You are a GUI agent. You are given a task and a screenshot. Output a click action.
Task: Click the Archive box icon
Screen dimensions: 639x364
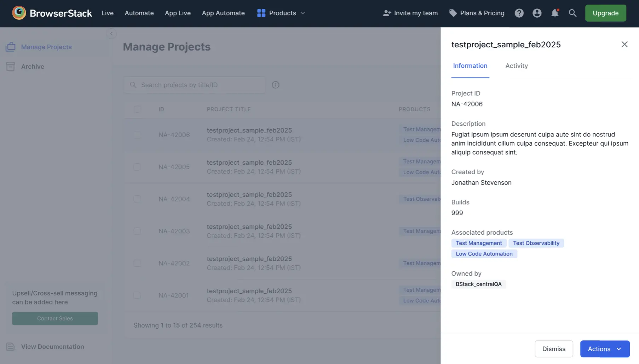[11, 66]
